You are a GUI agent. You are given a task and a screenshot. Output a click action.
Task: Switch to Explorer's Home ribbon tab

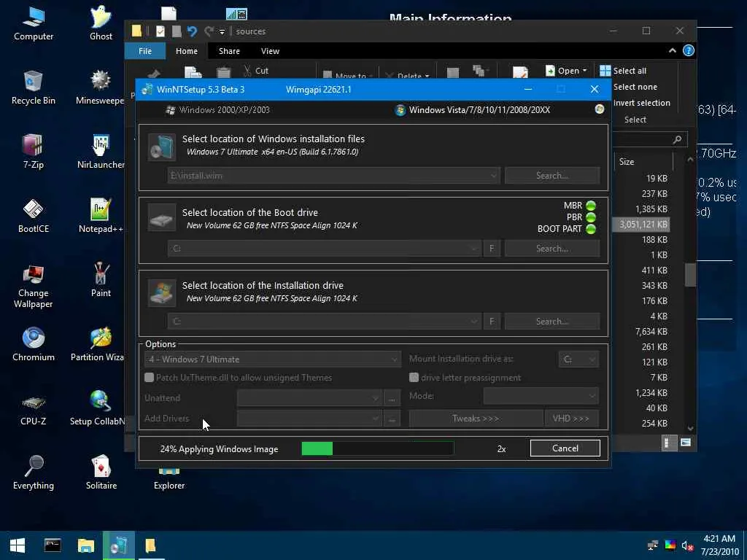(187, 51)
